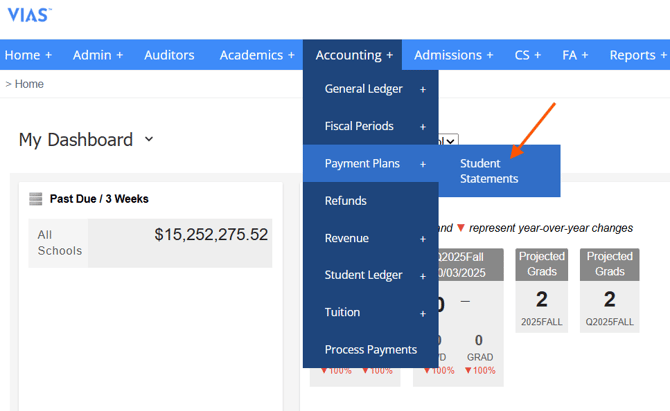
Task: Click the Home breadcrumb link
Action: [x=29, y=84]
